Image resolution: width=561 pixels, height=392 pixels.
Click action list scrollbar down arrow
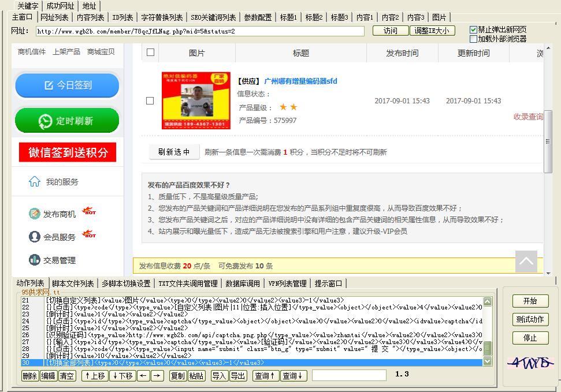pos(487,361)
